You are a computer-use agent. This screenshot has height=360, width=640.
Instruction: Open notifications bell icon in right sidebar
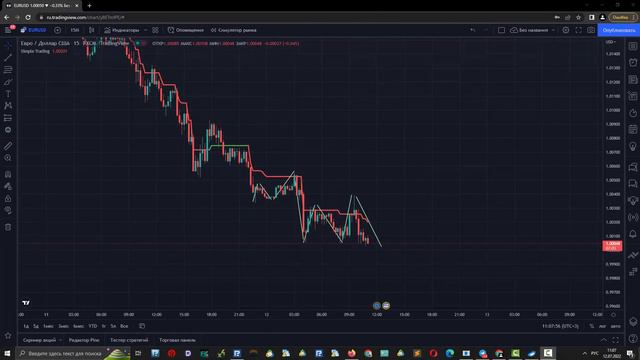click(633, 234)
